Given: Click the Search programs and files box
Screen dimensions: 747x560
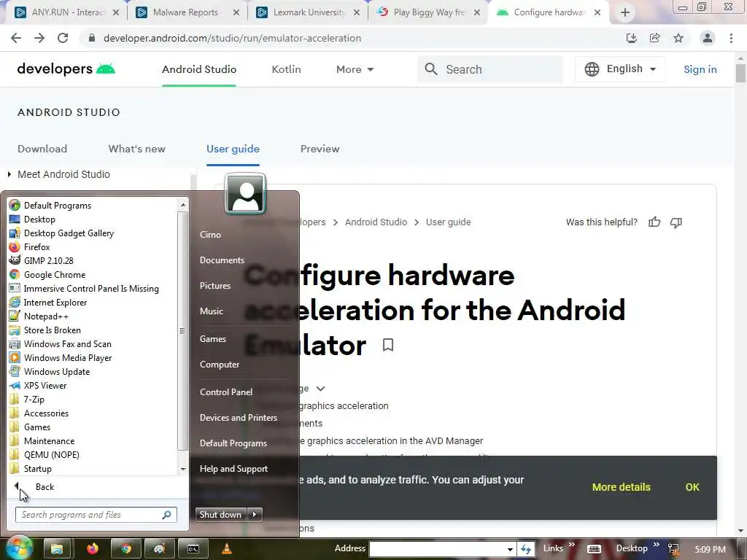Looking at the screenshot, I should click(x=96, y=515).
